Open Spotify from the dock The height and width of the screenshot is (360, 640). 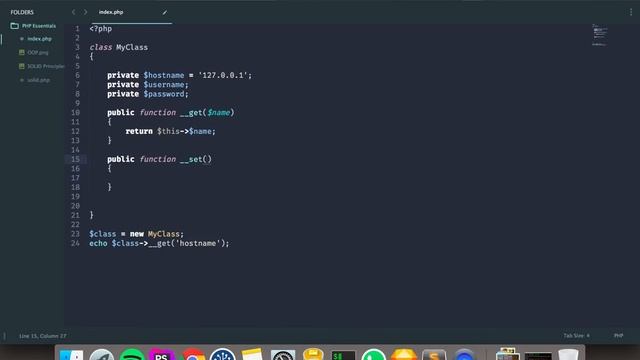tap(131, 354)
